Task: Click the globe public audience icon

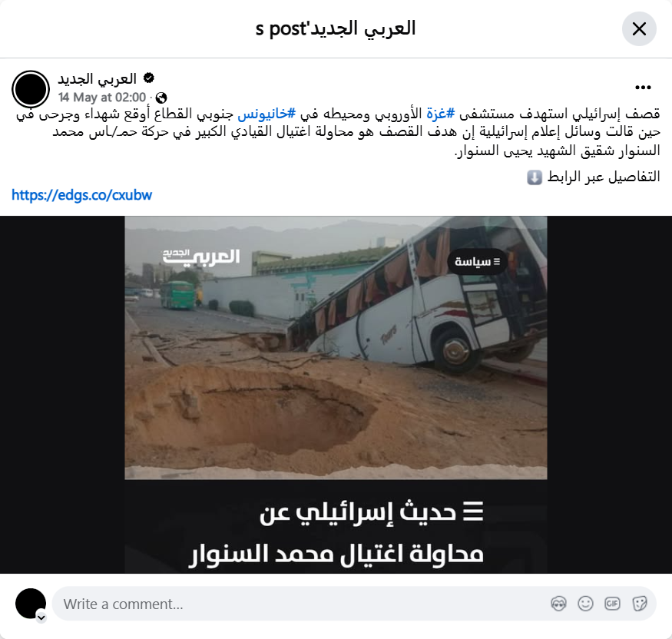Action: (161, 98)
